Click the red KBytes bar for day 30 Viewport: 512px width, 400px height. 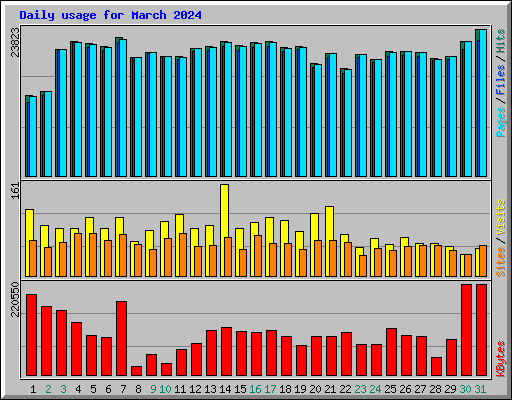coord(466,330)
